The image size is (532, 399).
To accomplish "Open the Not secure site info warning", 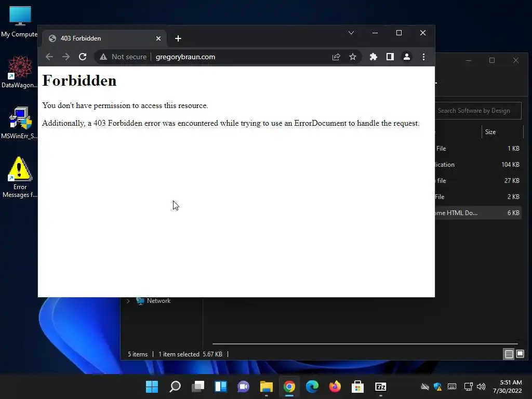I will click(123, 57).
